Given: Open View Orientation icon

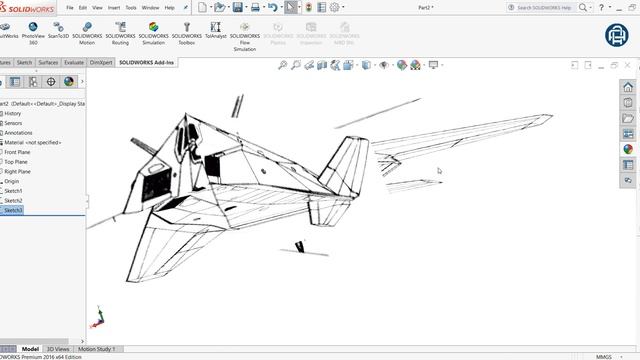Looking at the screenshot, I should (348, 65).
